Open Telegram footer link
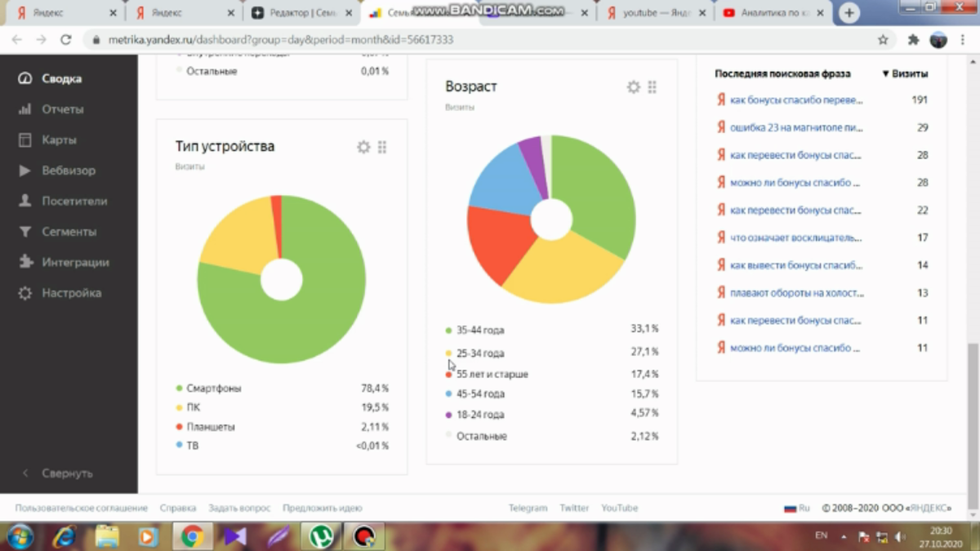Viewport: 980px width, 551px height. coord(528,508)
